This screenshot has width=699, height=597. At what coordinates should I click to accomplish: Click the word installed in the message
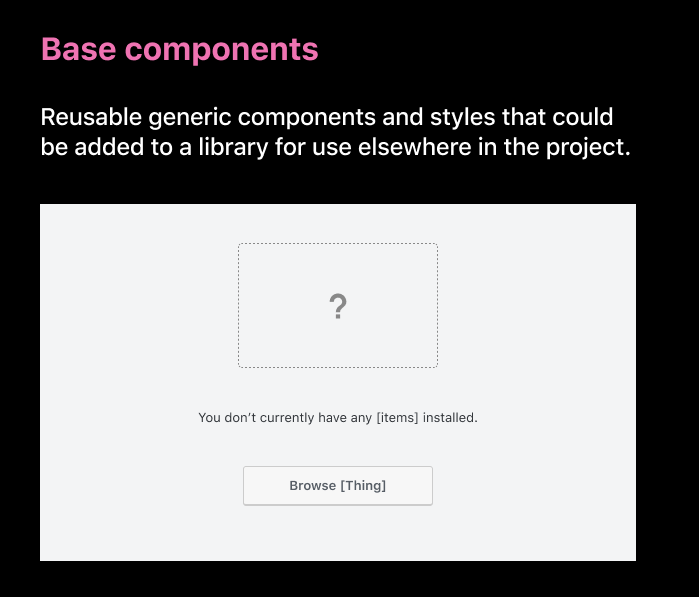[x=450, y=418]
